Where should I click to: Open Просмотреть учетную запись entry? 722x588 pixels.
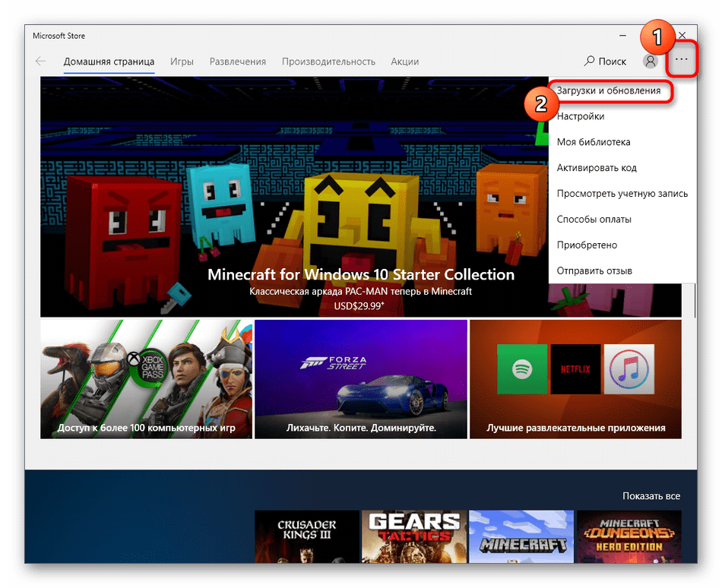[x=622, y=194]
